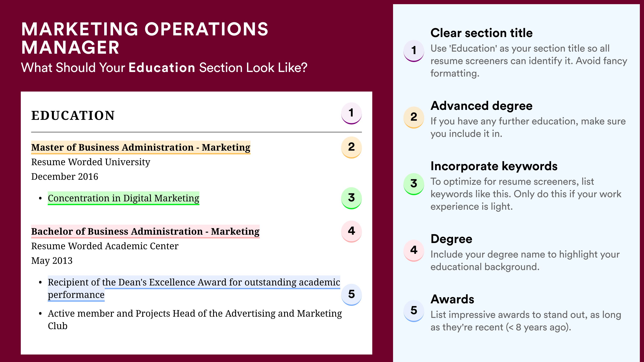Click the blue number 5 badge in resume
The image size is (644, 362).
(x=351, y=294)
